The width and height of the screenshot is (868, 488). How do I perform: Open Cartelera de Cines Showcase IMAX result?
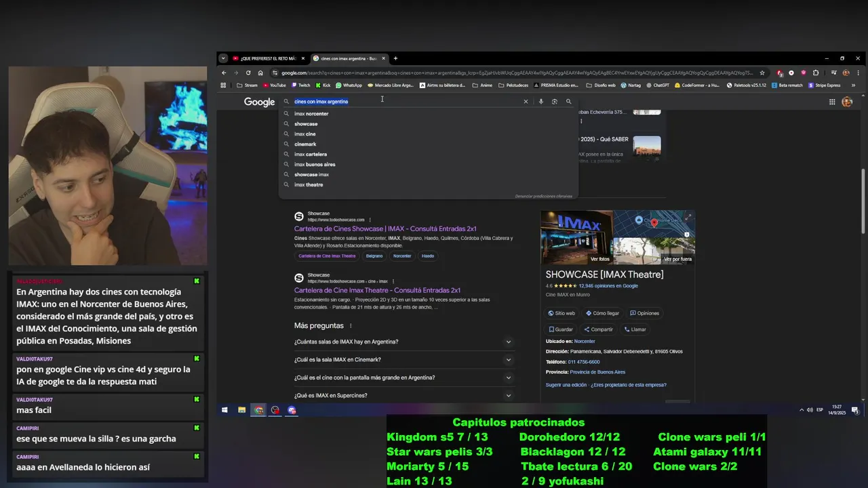385,229
